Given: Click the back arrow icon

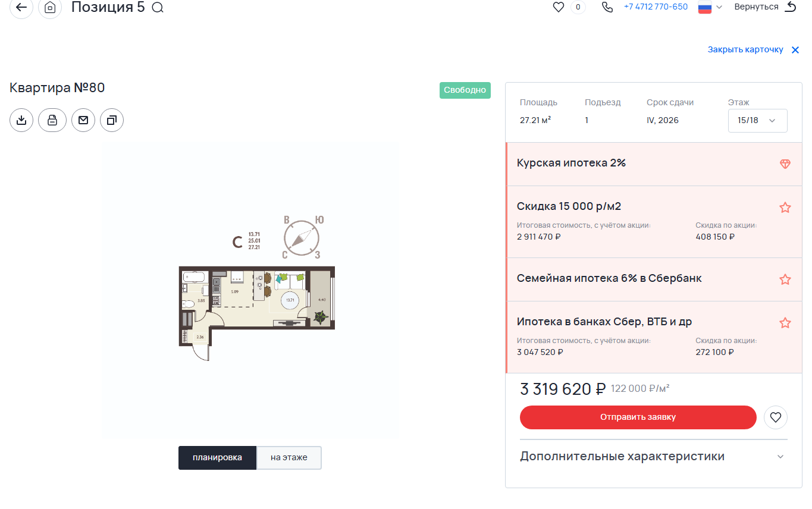Looking at the screenshot, I should pos(21,8).
